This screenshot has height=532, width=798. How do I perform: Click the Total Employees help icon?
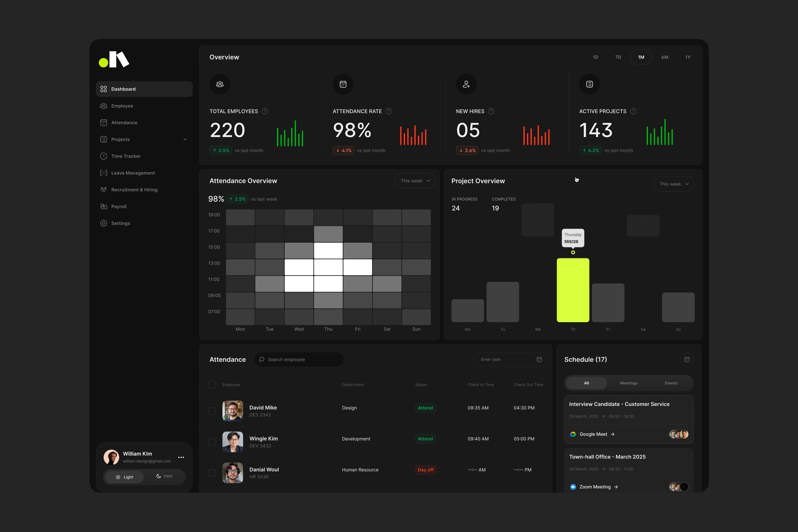(x=265, y=111)
